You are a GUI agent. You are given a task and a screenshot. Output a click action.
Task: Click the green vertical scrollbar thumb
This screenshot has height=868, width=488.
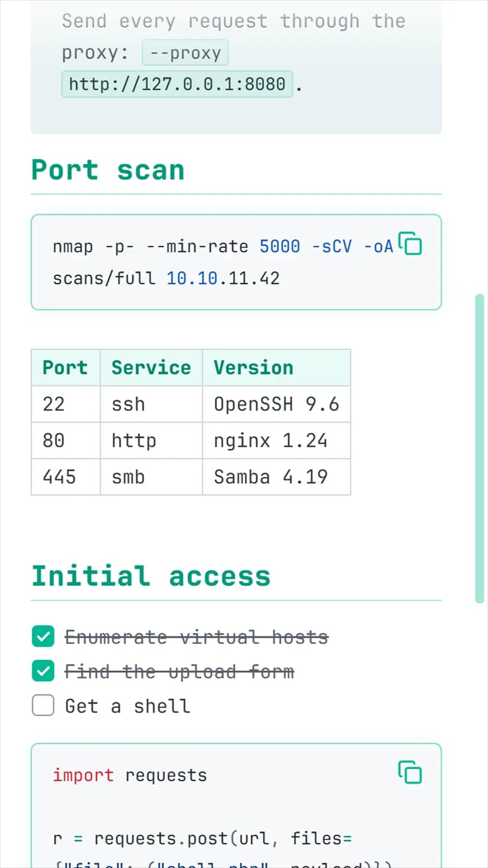coord(479,449)
